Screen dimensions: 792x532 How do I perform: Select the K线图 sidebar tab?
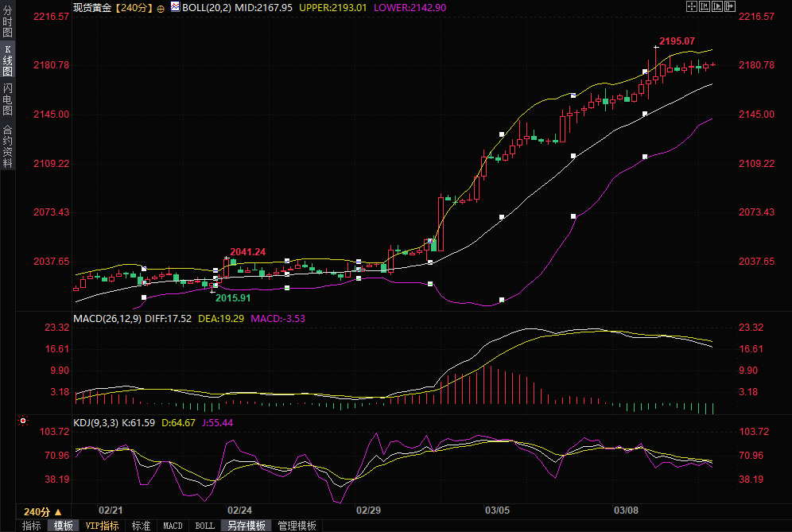8,60
